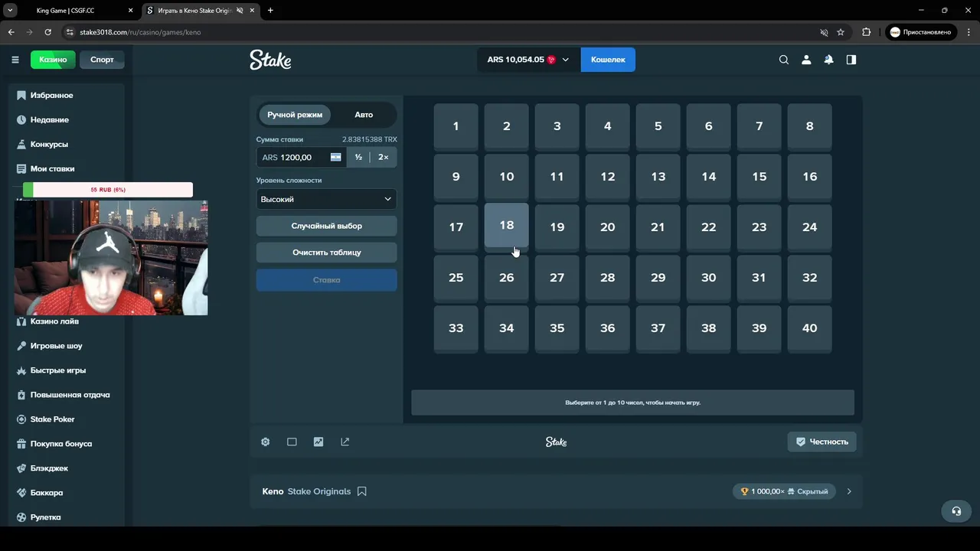Click the blue 'Ставка' bet button

point(326,280)
